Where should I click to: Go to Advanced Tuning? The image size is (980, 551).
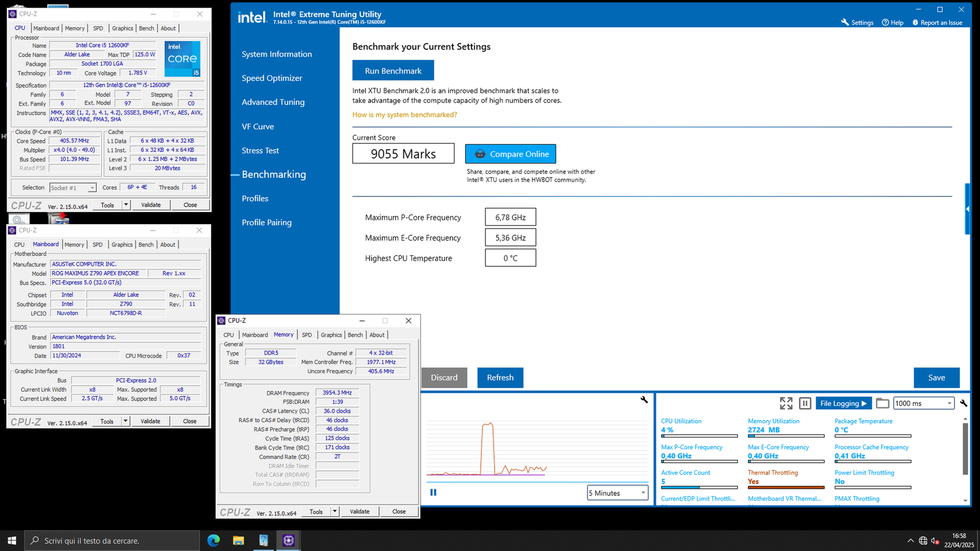[x=273, y=102]
